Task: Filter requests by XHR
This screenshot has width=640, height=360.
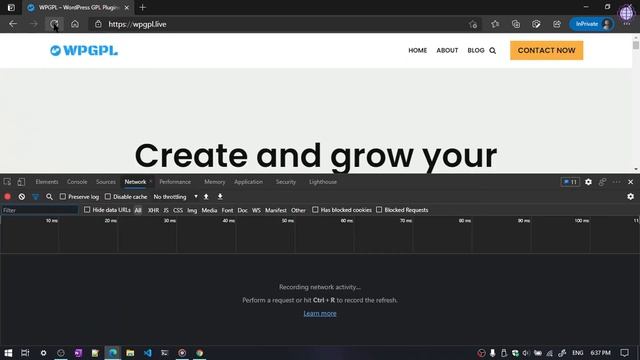Action: [x=153, y=210]
